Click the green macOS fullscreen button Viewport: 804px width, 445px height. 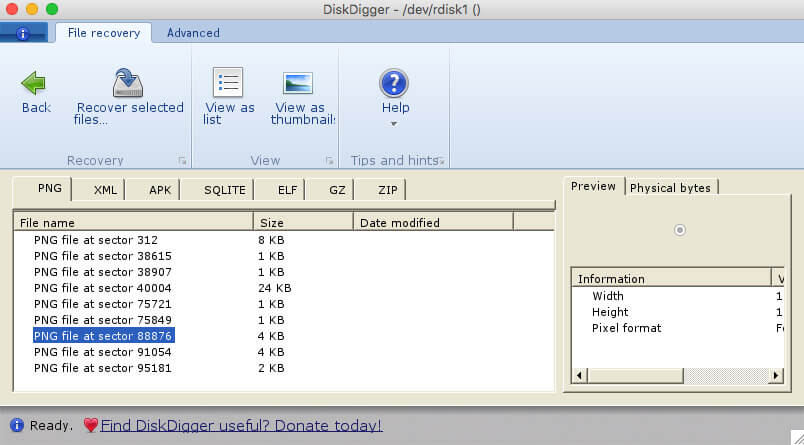click(52, 9)
